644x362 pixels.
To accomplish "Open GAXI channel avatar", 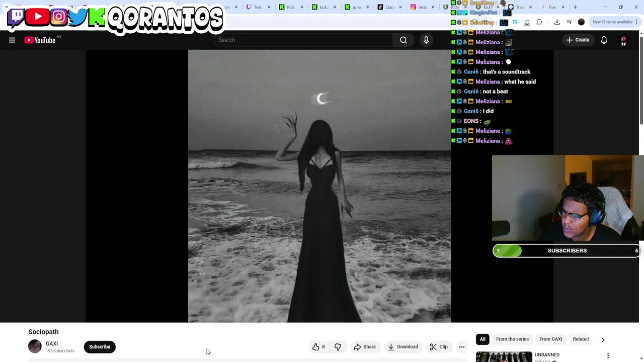I will tap(35, 346).
